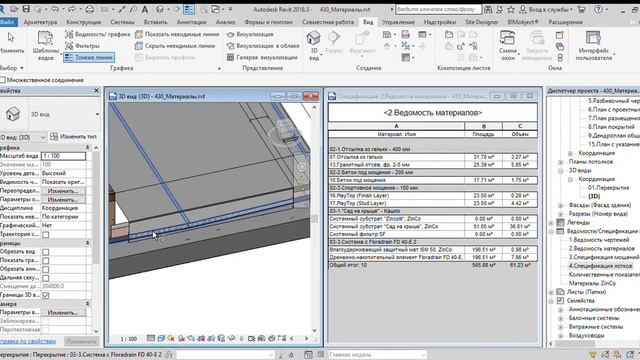Click the 3D view vertical scrollbar
Screen dimensions: 640x360
pos(314,219)
